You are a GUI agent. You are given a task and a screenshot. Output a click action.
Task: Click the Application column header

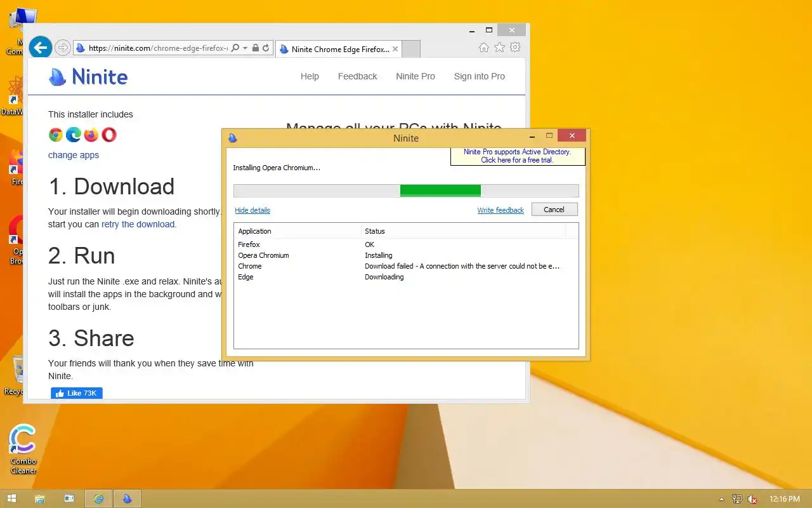point(298,231)
